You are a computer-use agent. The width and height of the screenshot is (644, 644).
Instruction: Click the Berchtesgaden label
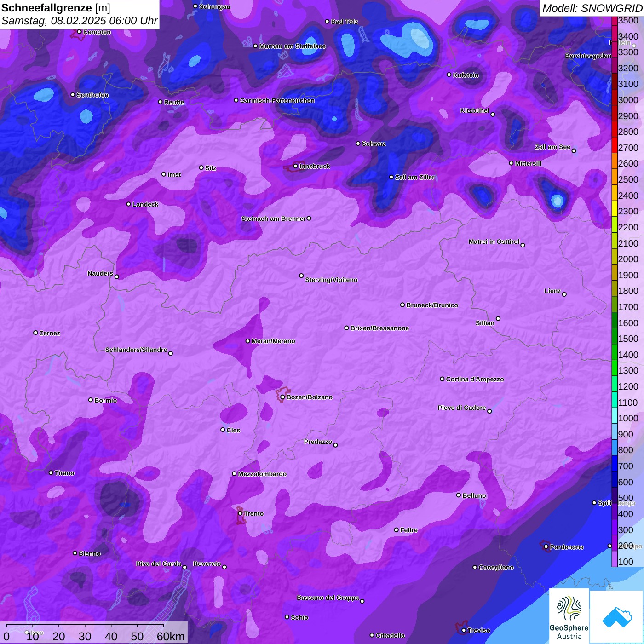point(588,56)
